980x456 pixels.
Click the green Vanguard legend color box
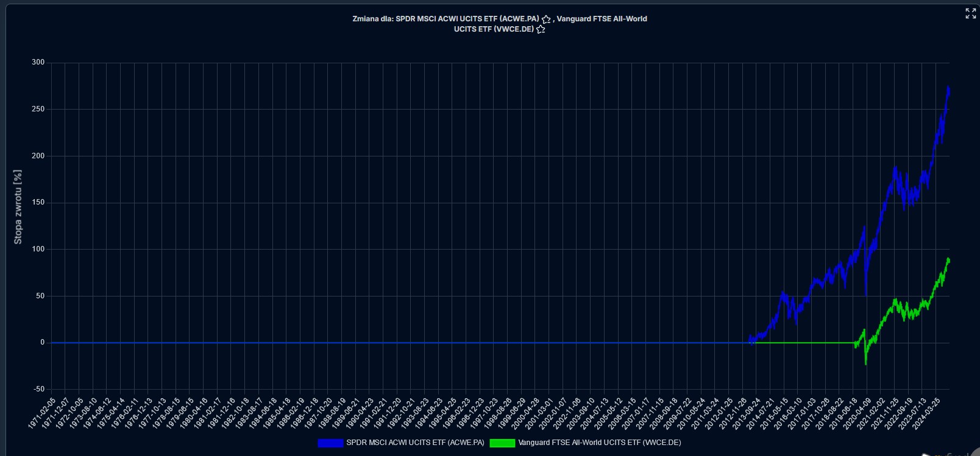coord(502,443)
